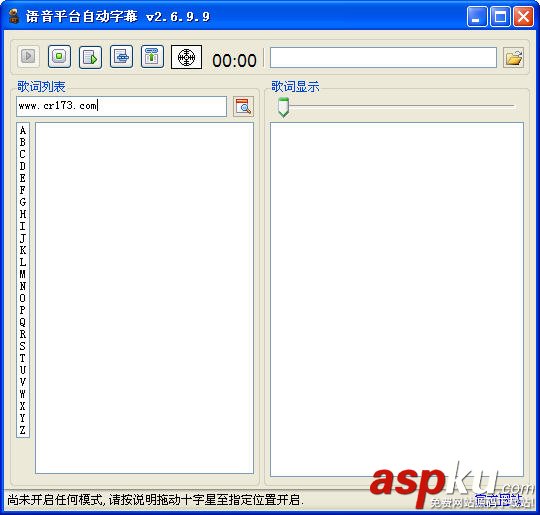Click the green stop button
Viewport: 540px width, 515px height.
pos(59,56)
